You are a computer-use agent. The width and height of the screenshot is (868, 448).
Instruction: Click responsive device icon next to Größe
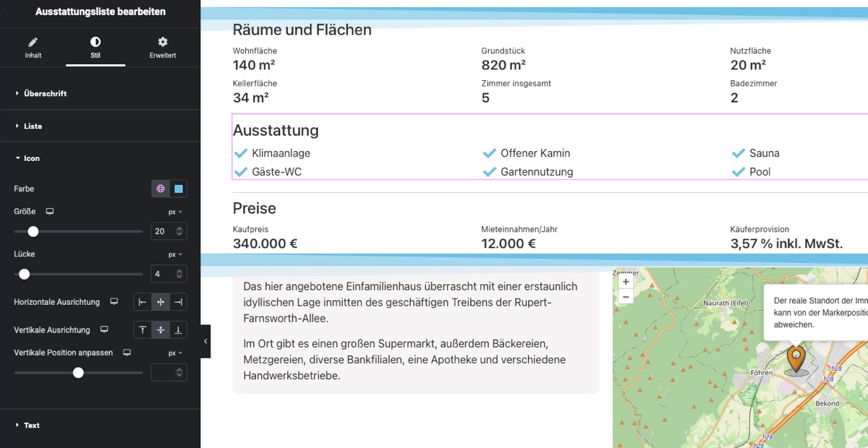pyautogui.click(x=50, y=212)
